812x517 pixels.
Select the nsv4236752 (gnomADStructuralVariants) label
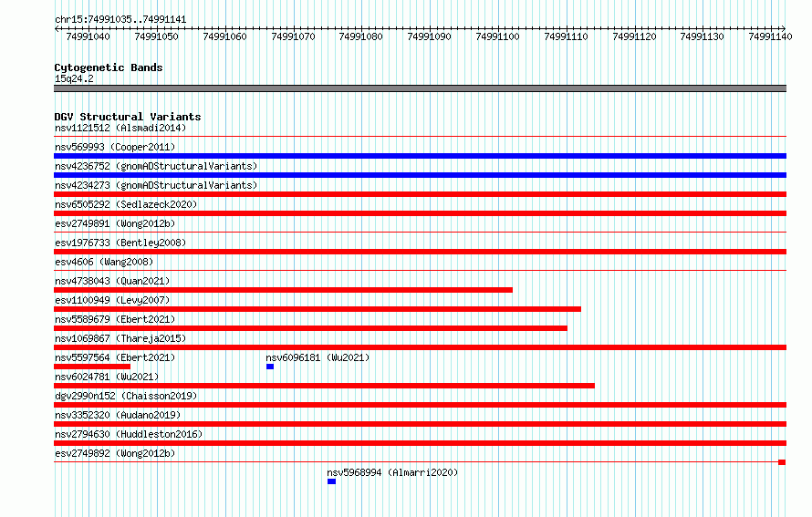pos(156,166)
